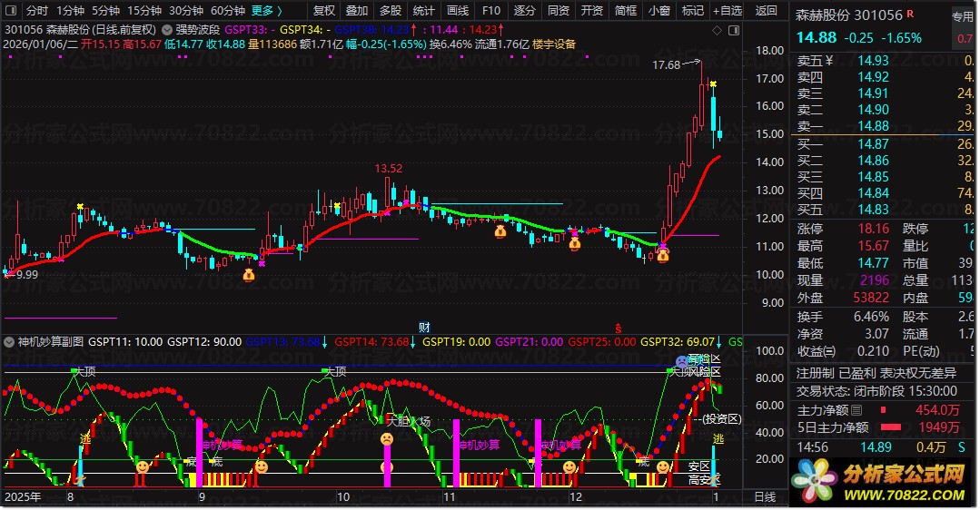Switch to 1分钟 chart period
The image size is (980, 510).
click(70, 11)
